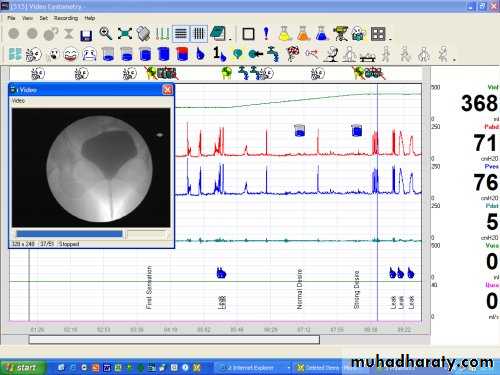Toggle the empty square frame button

pos(248,34)
